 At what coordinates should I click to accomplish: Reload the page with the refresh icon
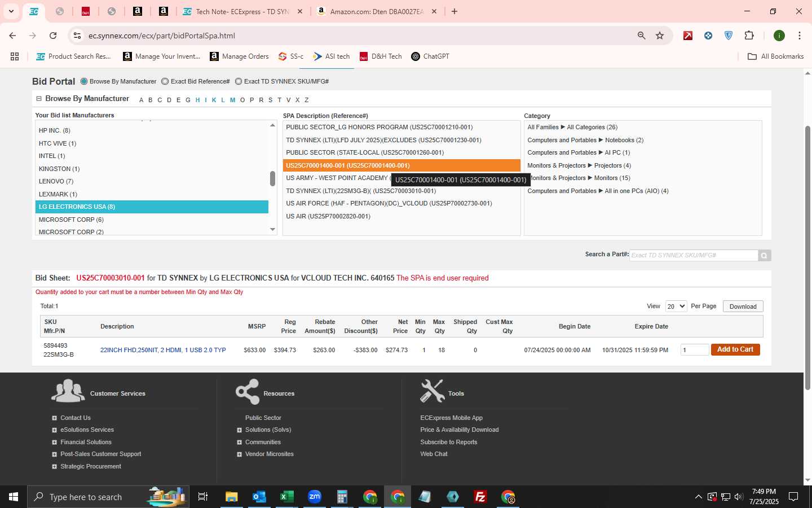pyautogui.click(x=53, y=36)
